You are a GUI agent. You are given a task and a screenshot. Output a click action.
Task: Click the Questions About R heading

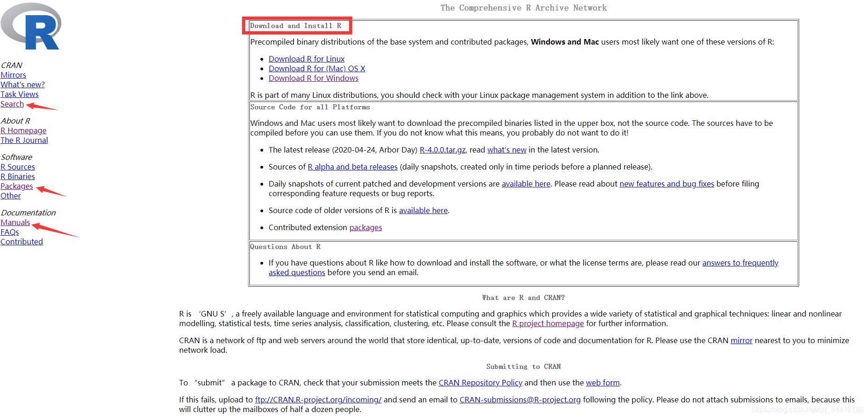(x=285, y=247)
